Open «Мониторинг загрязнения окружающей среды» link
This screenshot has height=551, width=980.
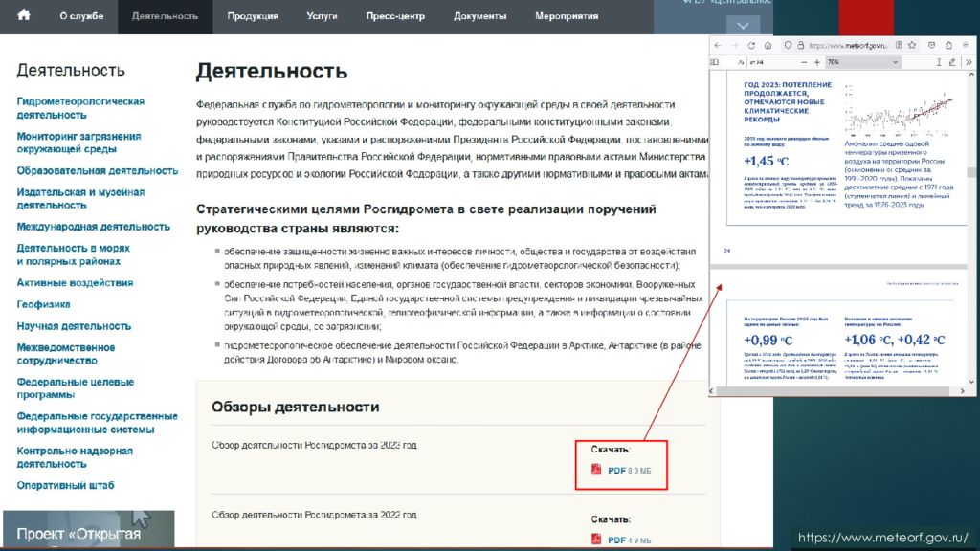click(x=78, y=143)
